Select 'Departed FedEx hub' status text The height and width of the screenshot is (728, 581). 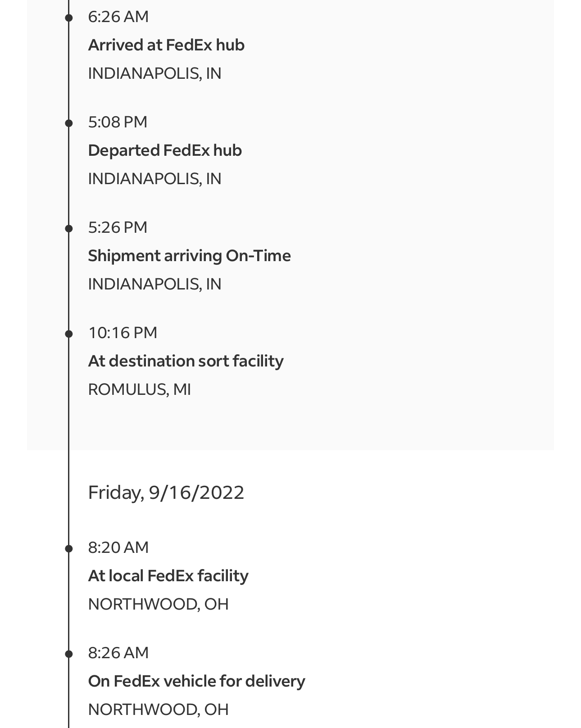click(165, 150)
